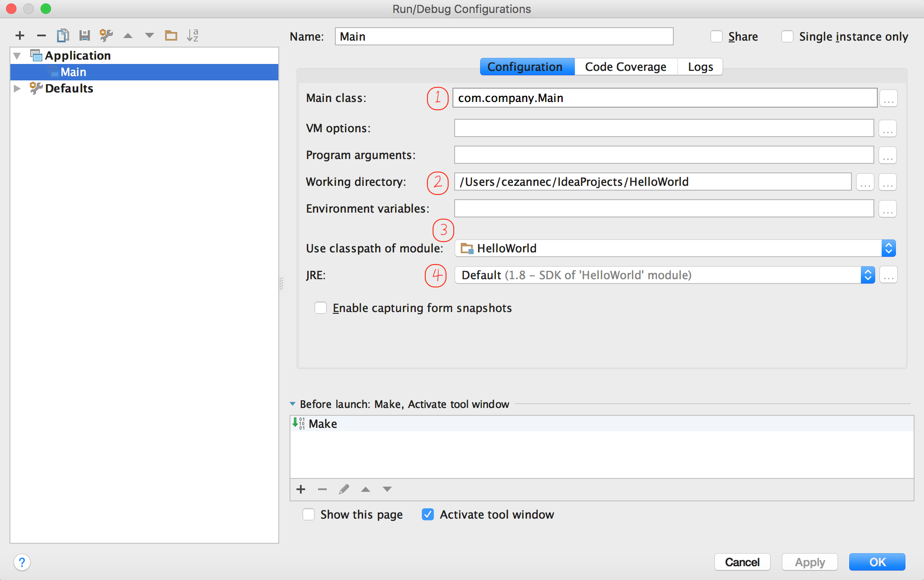The image size is (924, 580).
Task: Open the help question mark
Action: [x=22, y=562]
